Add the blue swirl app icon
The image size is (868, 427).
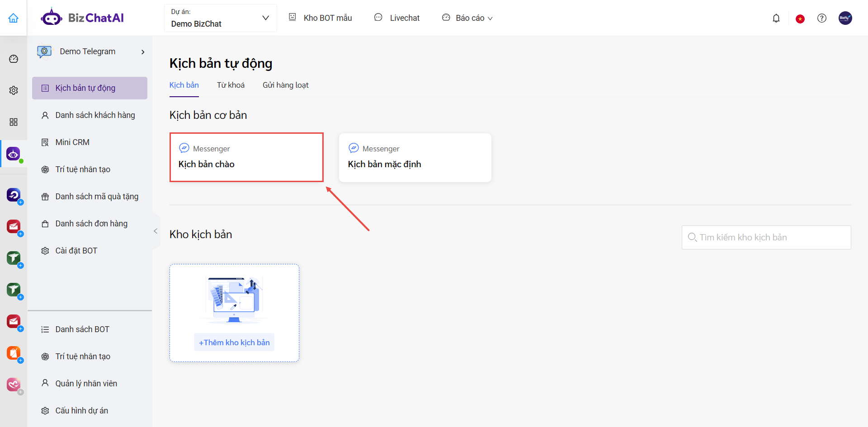tap(14, 195)
